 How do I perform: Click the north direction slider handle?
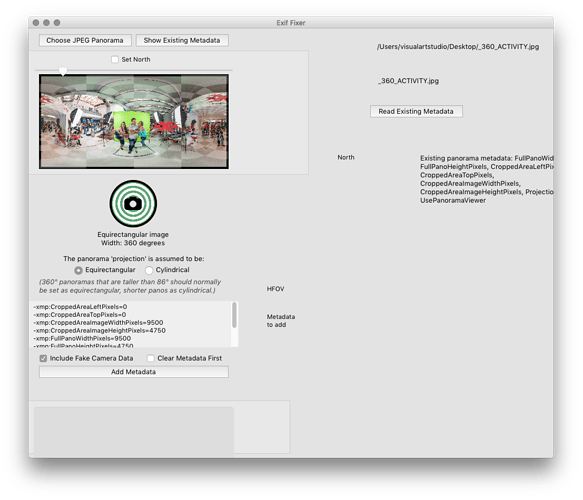(x=63, y=71)
